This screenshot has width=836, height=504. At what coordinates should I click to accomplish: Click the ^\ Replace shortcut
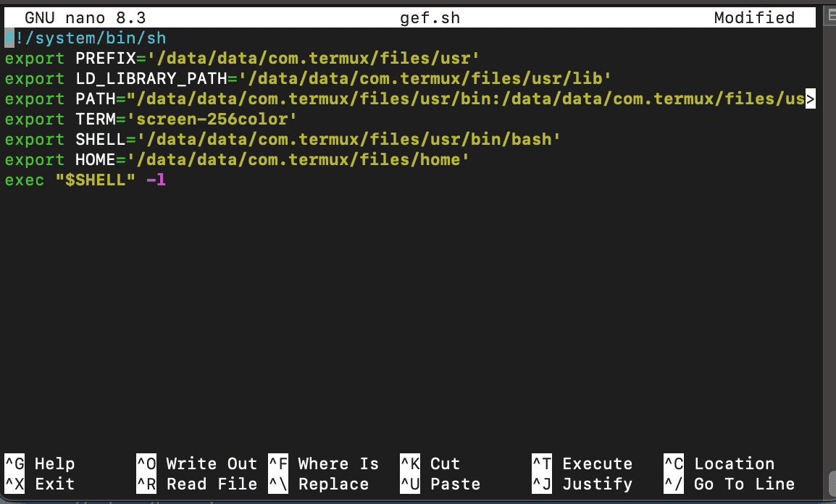click(319, 484)
